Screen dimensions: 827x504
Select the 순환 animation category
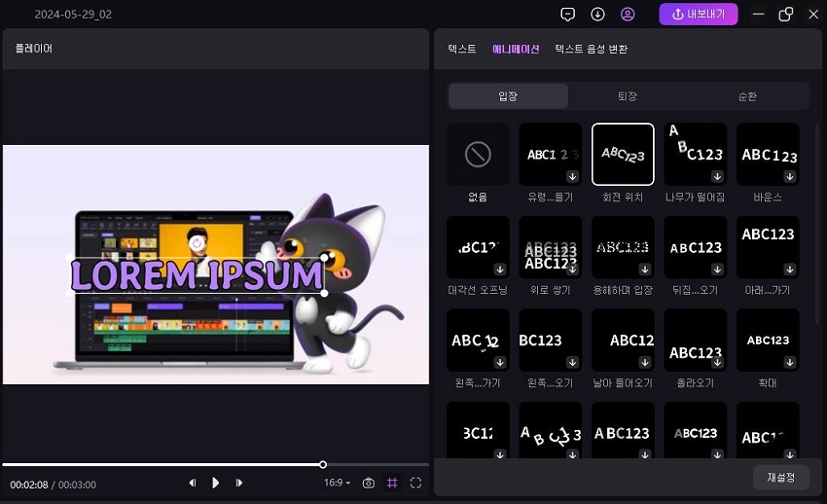[x=747, y=96]
